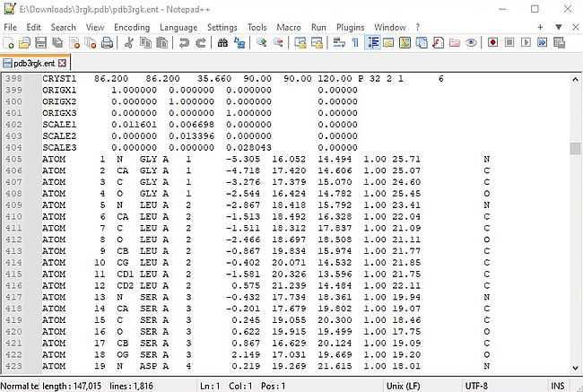Click line number 405 in the margin
This screenshot has height=392, width=583.
point(13,160)
